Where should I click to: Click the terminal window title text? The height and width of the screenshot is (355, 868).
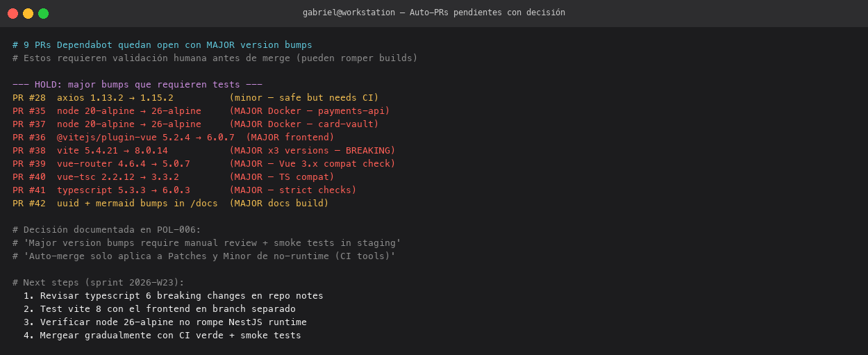[x=434, y=13]
